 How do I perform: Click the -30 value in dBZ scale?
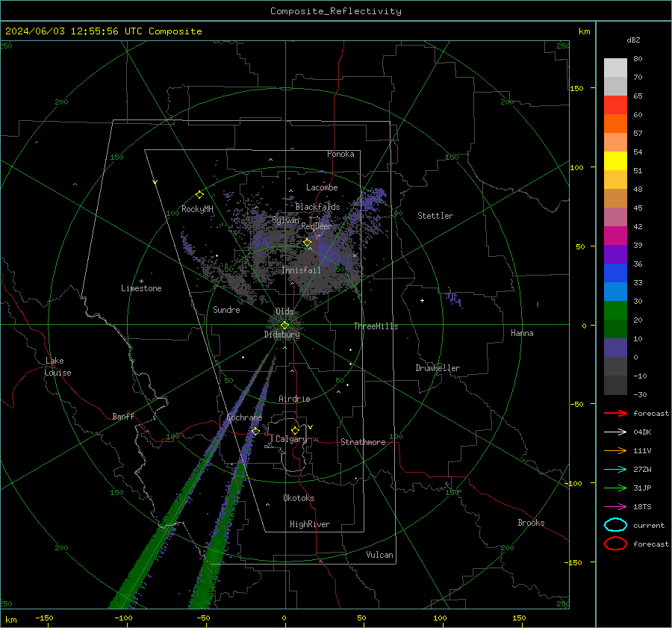[x=641, y=394]
